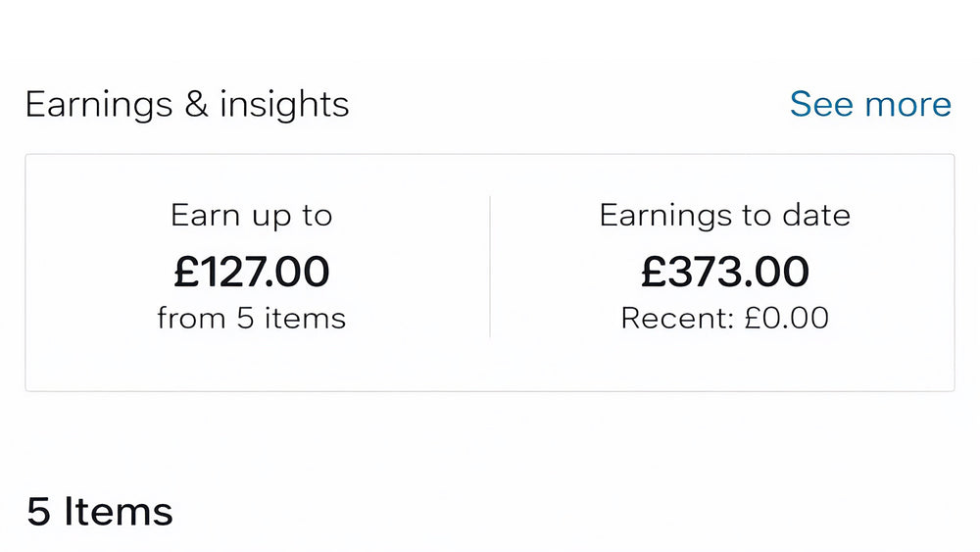Tap the Recent: £0.00 line
Image resolution: width=980 pixels, height=552 pixels.
pos(725,318)
